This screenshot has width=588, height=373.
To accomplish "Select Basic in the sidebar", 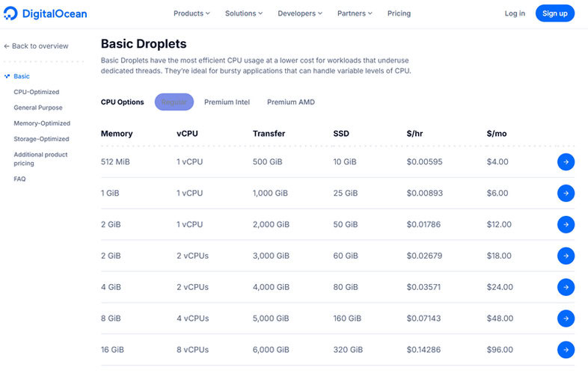I will pos(22,76).
